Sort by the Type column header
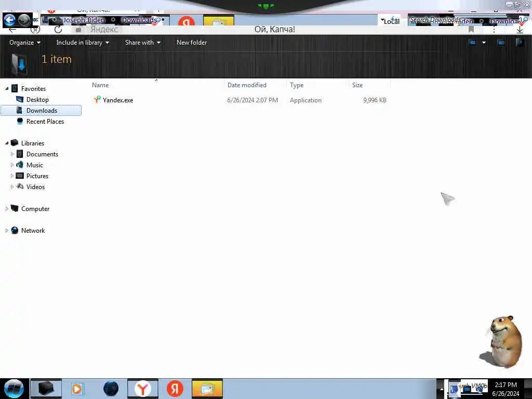Screen dimensions: 532x399 point(297,85)
